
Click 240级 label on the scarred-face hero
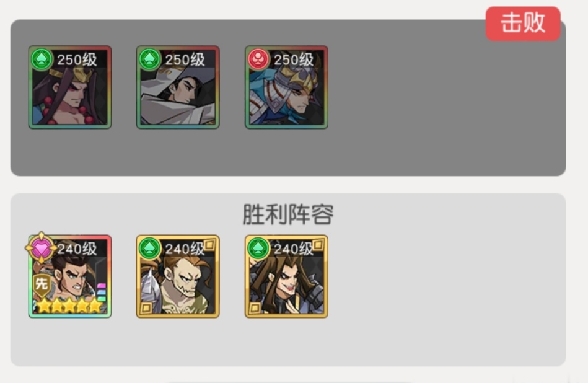[x=185, y=249]
